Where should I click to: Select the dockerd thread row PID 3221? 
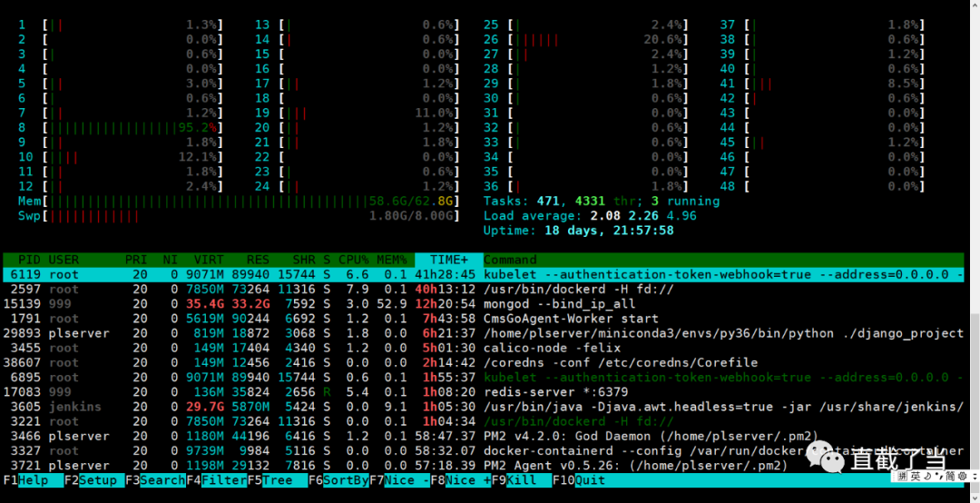point(484,421)
